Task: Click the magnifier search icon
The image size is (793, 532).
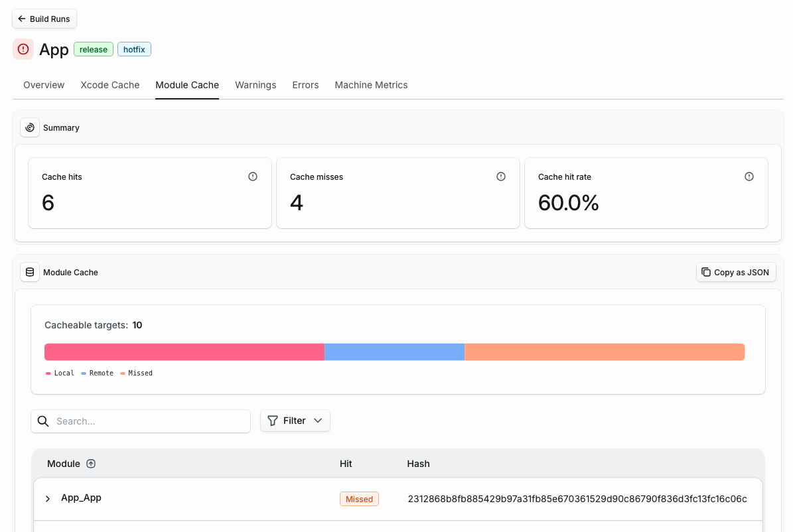Action: point(44,421)
